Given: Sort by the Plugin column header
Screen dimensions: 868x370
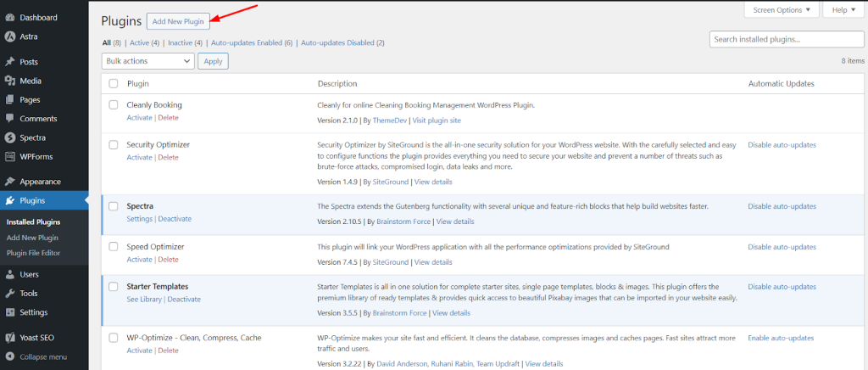Looking at the screenshot, I should tap(138, 84).
